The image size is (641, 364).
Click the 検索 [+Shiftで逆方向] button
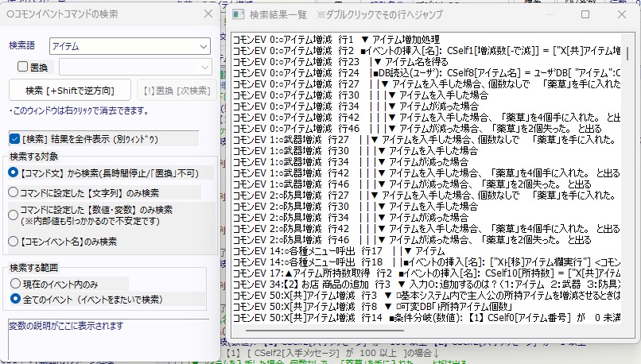[x=70, y=91]
